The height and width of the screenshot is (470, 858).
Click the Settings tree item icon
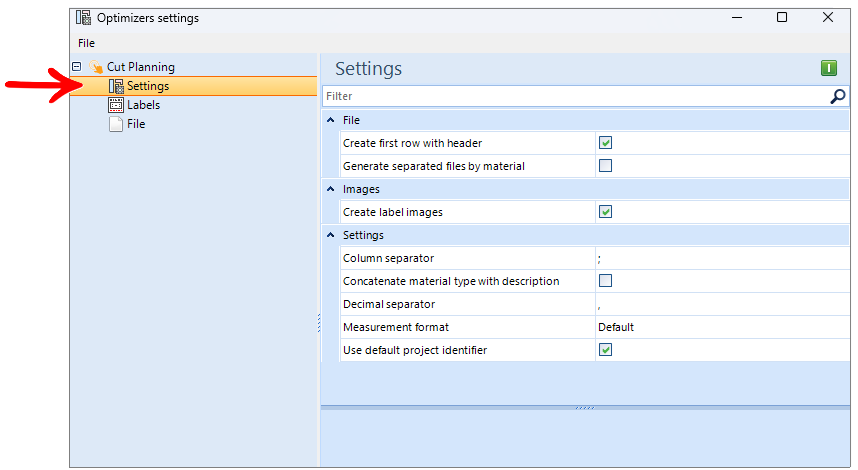[116, 86]
